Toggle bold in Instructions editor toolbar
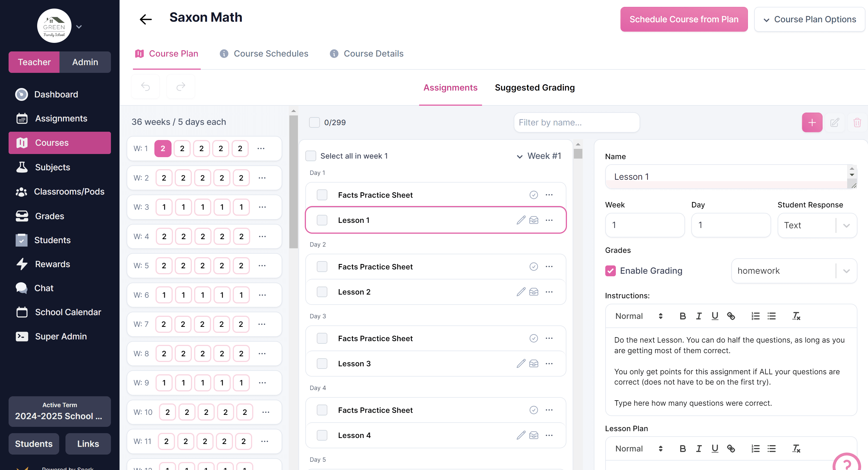Screen dimensions: 868x470 click(682, 316)
